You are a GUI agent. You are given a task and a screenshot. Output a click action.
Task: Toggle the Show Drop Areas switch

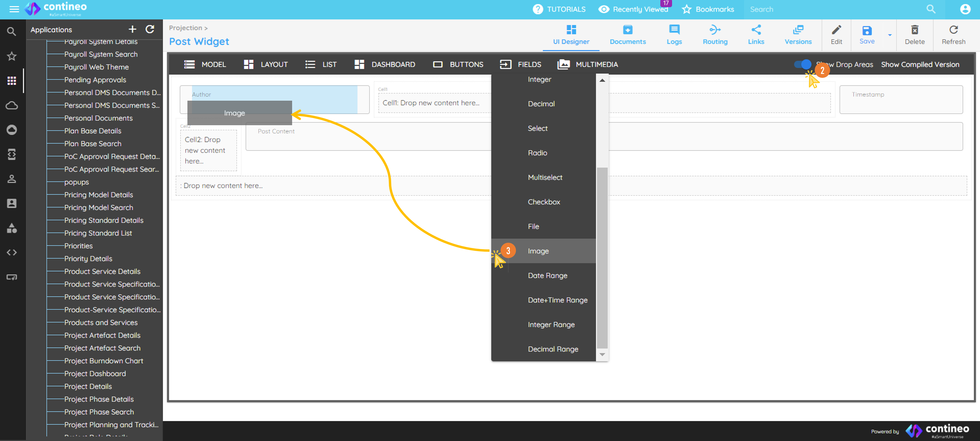pos(802,64)
